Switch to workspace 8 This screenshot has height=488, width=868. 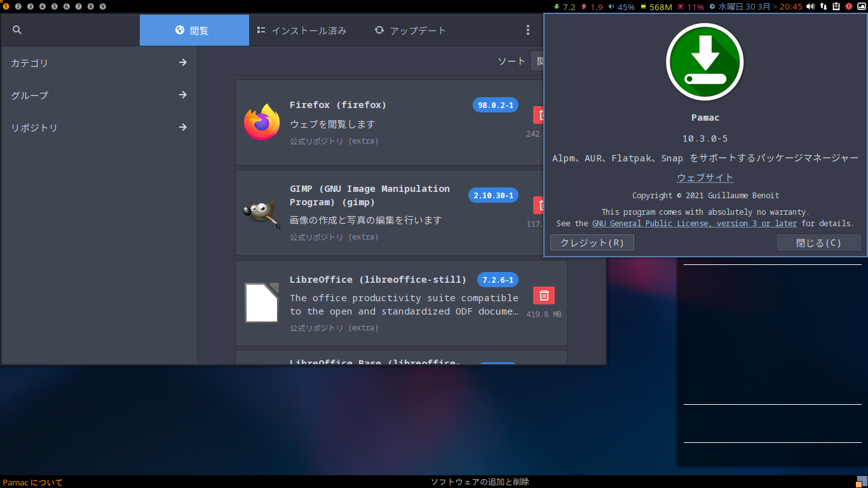(x=91, y=6)
